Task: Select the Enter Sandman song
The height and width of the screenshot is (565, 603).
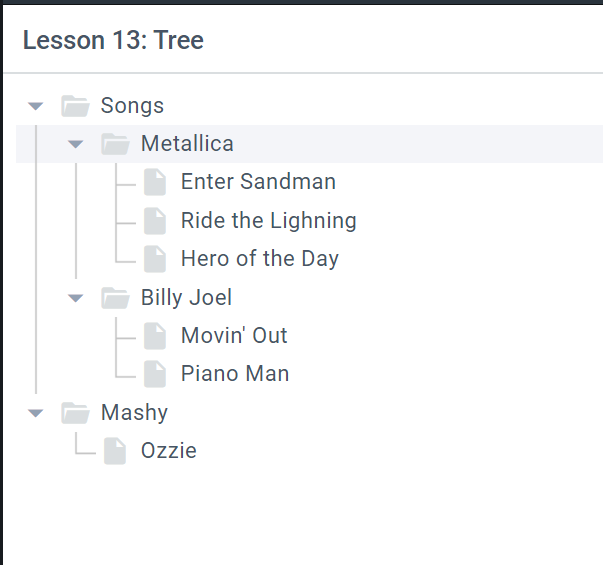Action: pyautogui.click(x=258, y=182)
